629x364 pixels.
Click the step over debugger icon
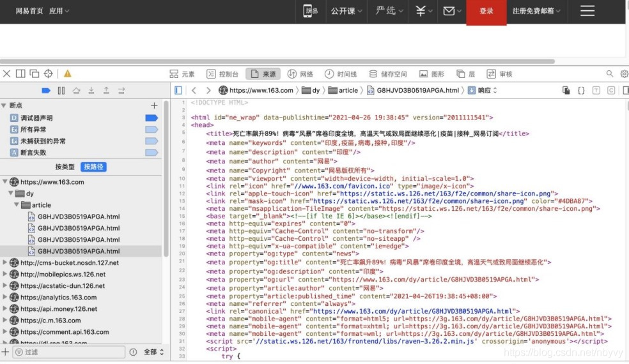[x=76, y=91]
